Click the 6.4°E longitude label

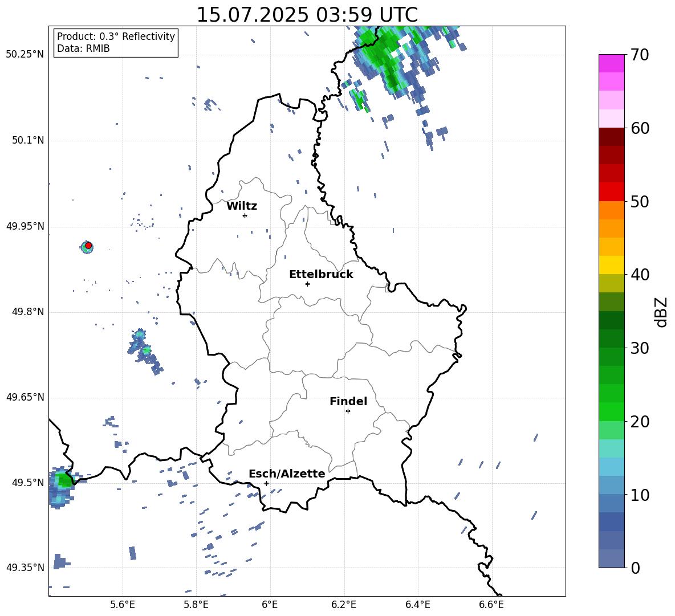tap(417, 605)
